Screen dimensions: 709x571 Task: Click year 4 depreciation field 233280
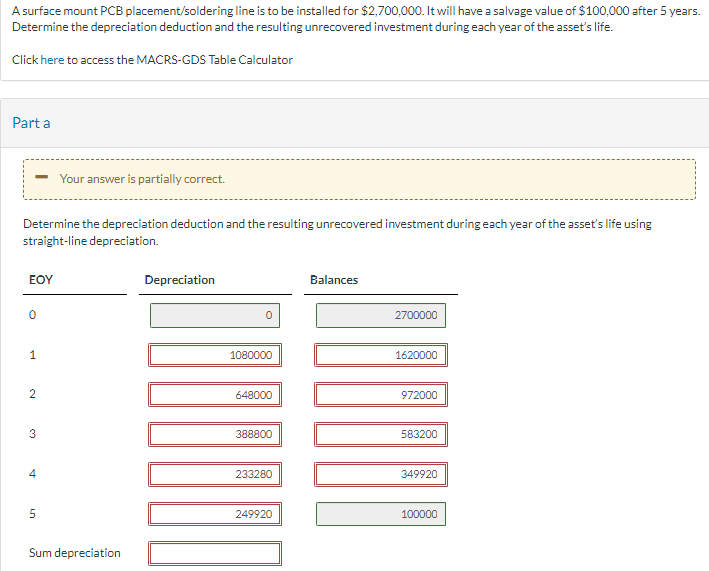click(215, 474)
